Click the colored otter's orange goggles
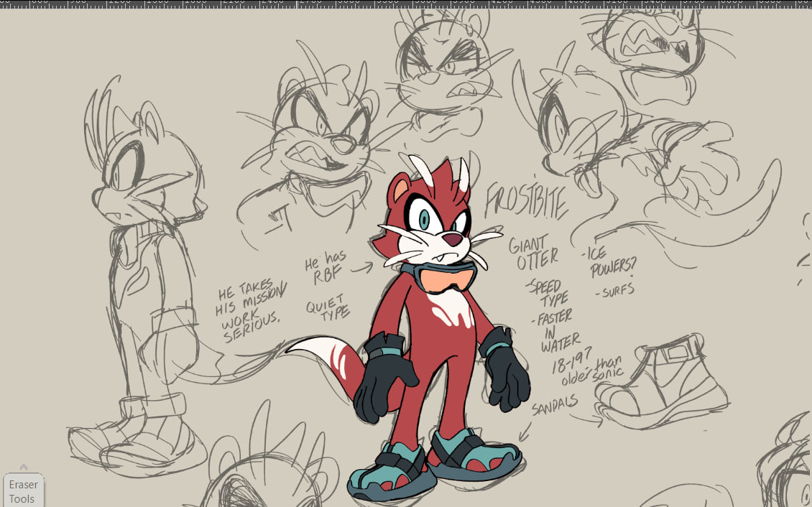 click(447, 279)
